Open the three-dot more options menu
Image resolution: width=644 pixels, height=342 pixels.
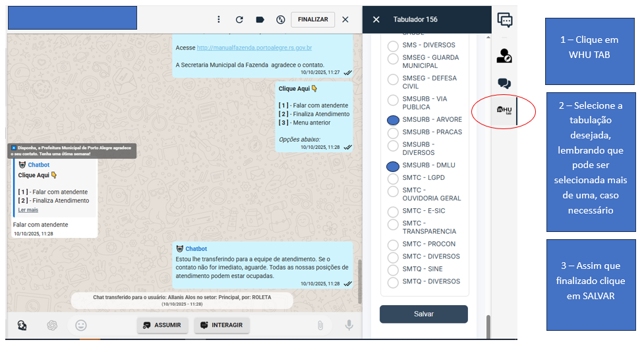[x=219, y=20]
